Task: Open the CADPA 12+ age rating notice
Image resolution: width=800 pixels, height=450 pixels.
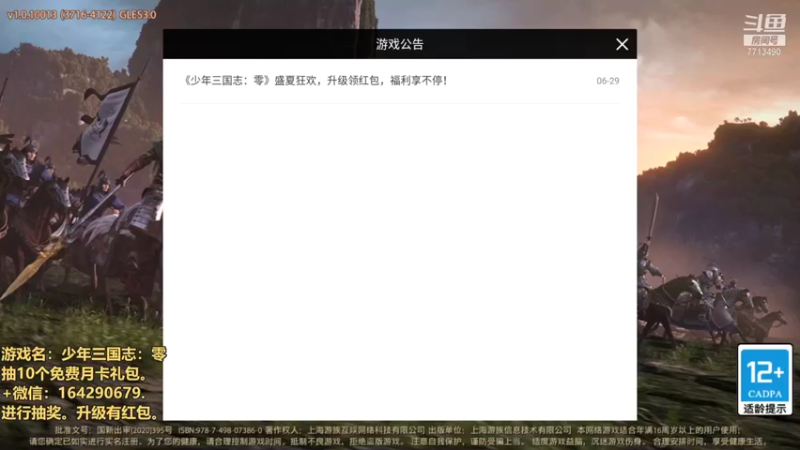Action: tap(764, 380)
